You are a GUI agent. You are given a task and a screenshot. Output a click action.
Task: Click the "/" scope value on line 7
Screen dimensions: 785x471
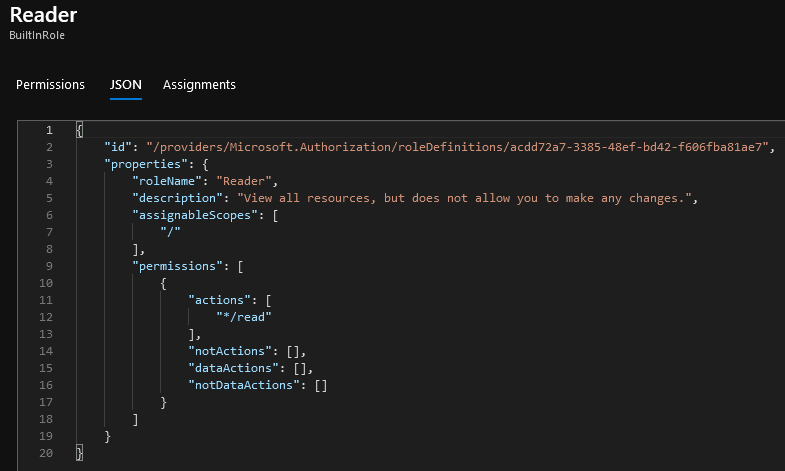[x=170, y=232]
